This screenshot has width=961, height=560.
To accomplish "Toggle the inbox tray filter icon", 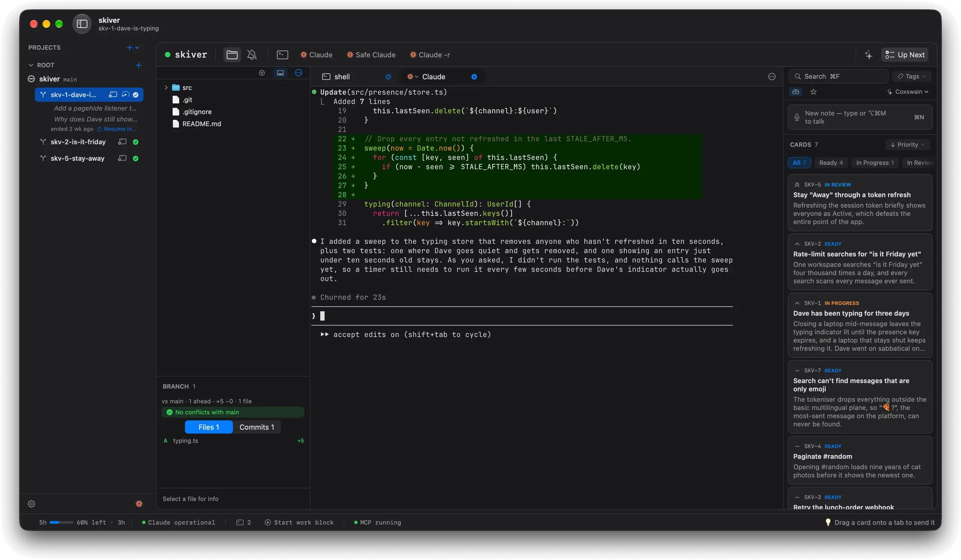I will pos(795,92).
